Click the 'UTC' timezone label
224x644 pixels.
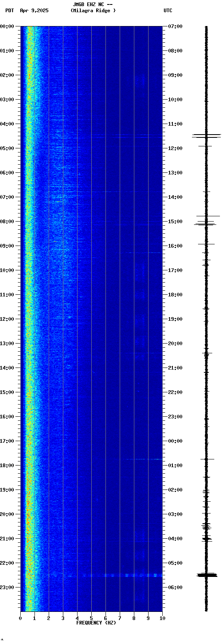(x=168, y=11)
